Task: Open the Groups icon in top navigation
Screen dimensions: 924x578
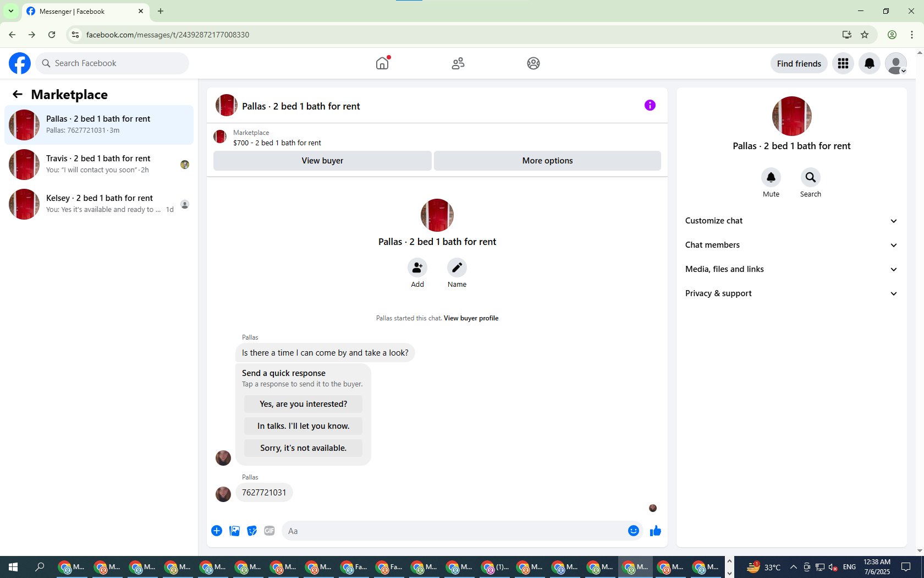Action: point(533,63)
